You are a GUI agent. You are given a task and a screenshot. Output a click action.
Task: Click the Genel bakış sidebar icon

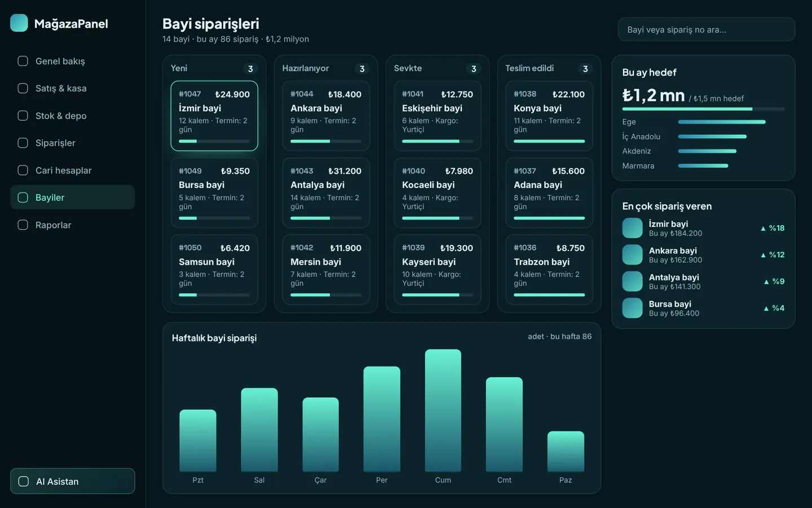(x=23, y=61)
